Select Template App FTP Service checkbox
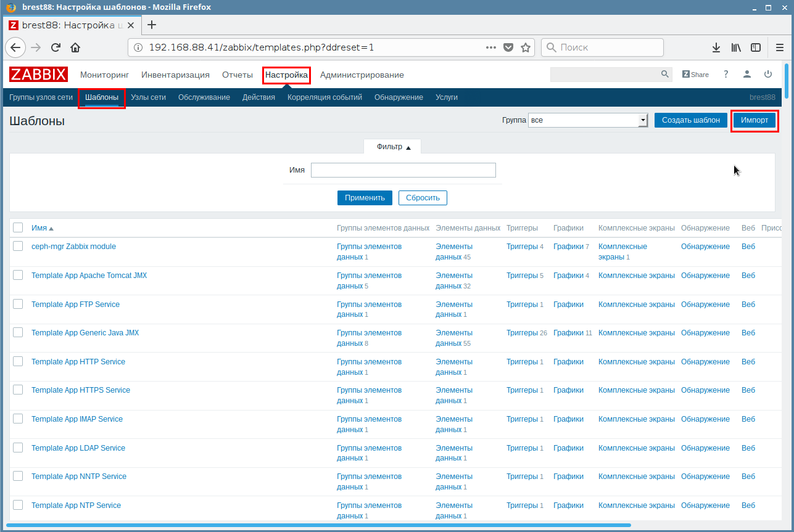794x532 pixels. [18, 305]
